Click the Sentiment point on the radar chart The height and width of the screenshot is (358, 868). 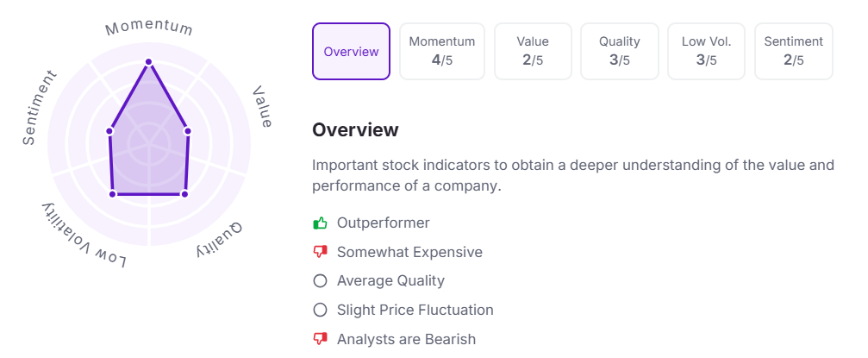click(x=109, y=131)
